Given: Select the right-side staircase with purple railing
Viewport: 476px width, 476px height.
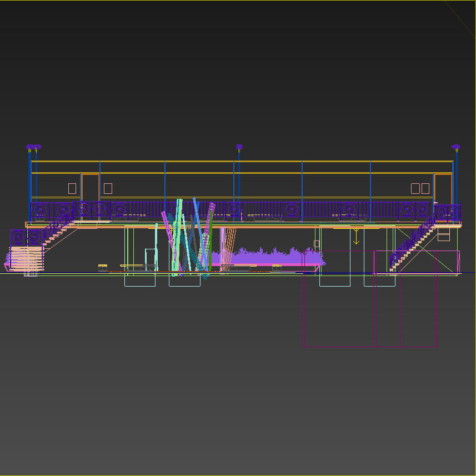Looking at the screenshot, I should 413,244.
